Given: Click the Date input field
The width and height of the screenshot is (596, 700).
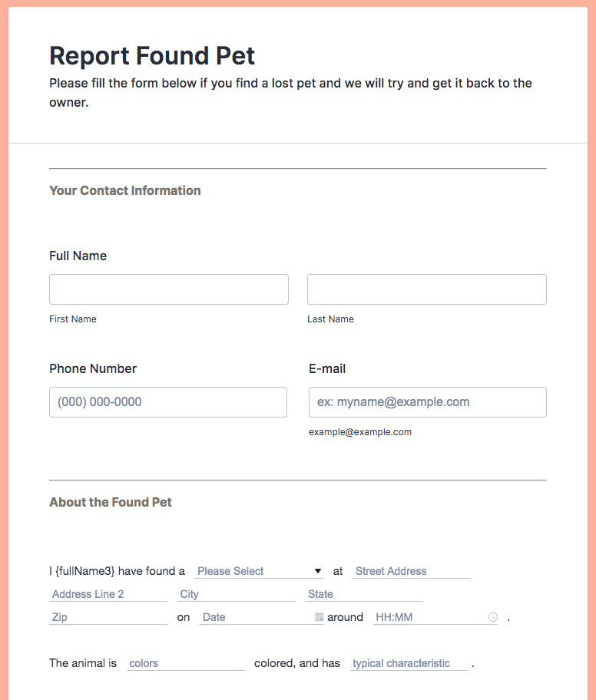Looking at the screenshot, I should tap(256, 617).
